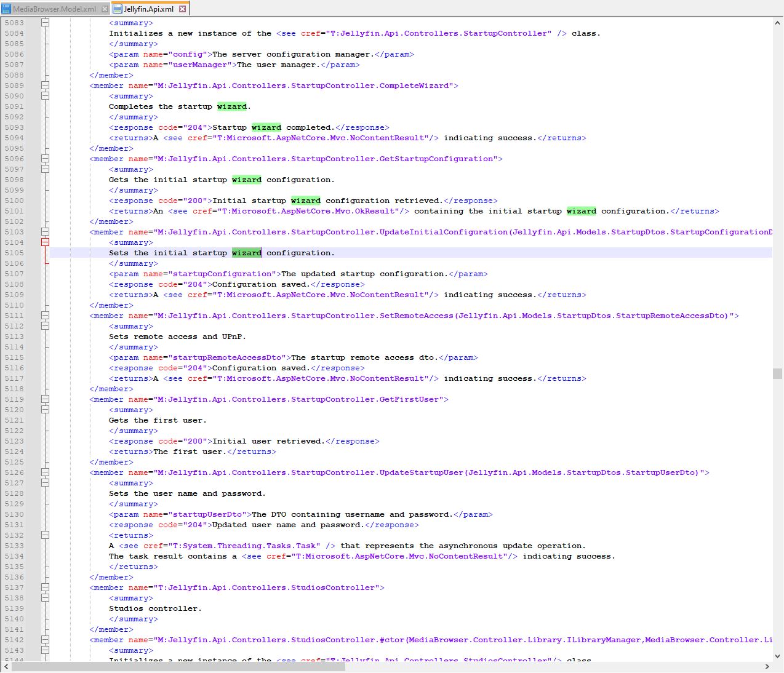Click the vertical scrollbar down arrow

click(x=778, y=656)
